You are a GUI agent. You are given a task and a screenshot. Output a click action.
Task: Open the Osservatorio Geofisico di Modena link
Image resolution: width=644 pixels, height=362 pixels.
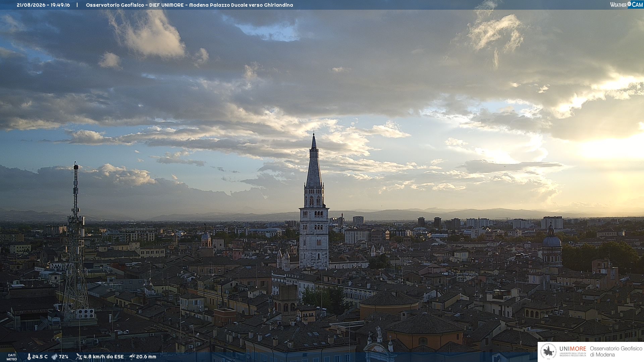coord(616,352)
